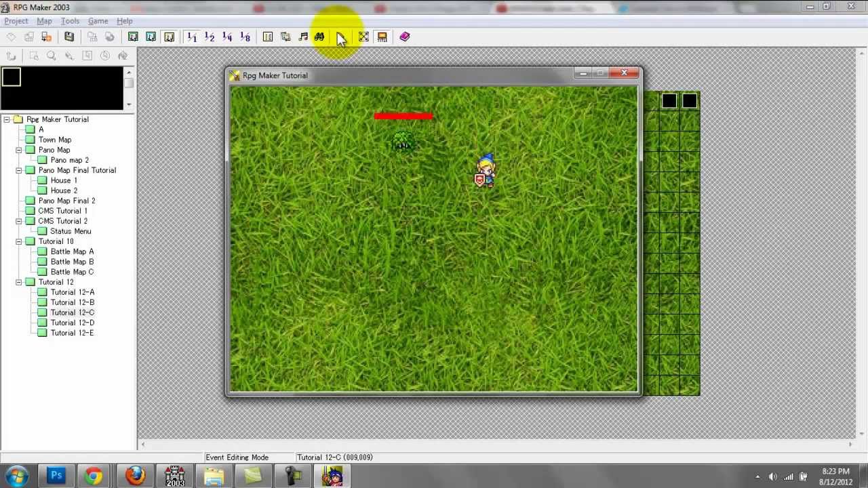Viewport: 868px width, 488px height.
Task: Collapse the Pano Map Final Tutorial node
Action: tap(19, 170)
